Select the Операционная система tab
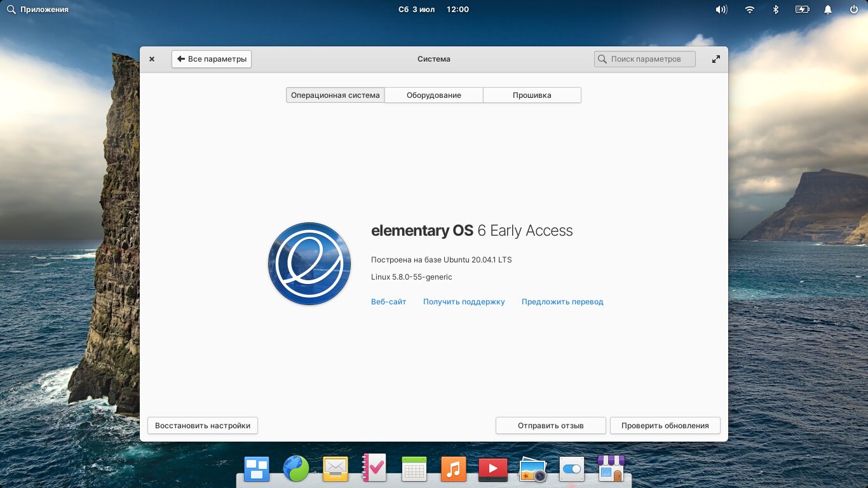Screen dimensions: 868x488 pyautogui.click(x=335, y=95)
